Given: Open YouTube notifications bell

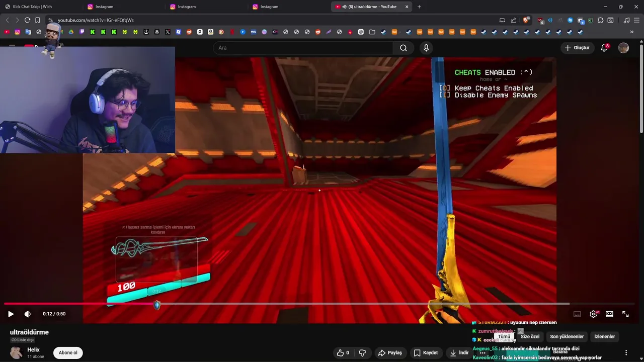Looking at the screenshot, I should coord(604,48).
